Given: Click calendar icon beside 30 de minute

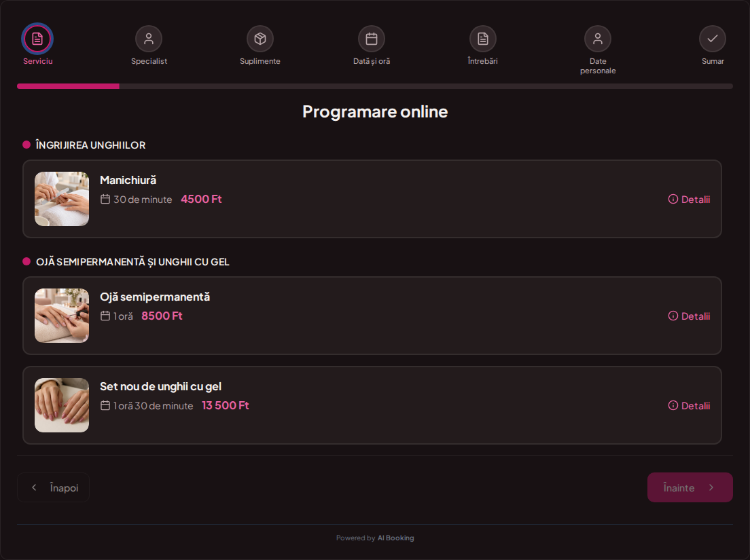Looking at the screenshot, I should click(105, 200).
